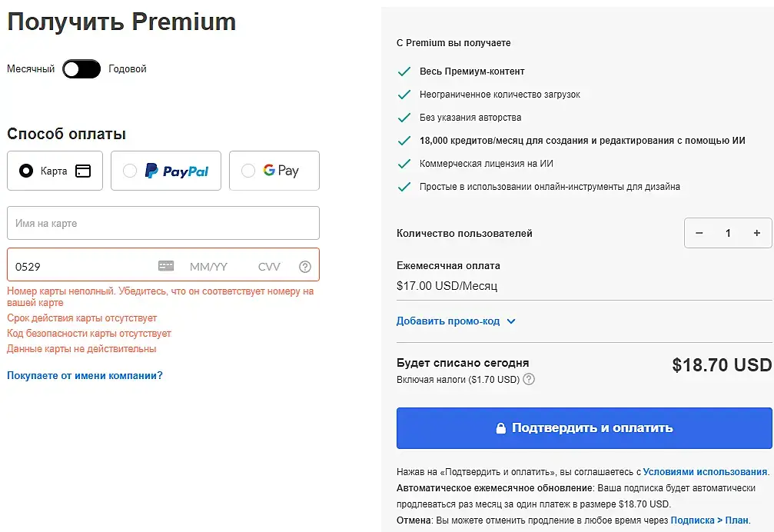This screenshot has width=774, height=532.
Task: Click the card brand icon in number field
Action: point(166,266)
